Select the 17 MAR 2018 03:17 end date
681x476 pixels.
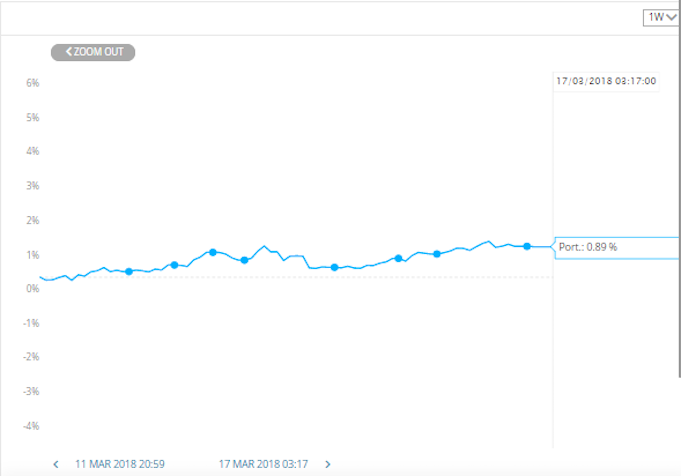(263, 464)
